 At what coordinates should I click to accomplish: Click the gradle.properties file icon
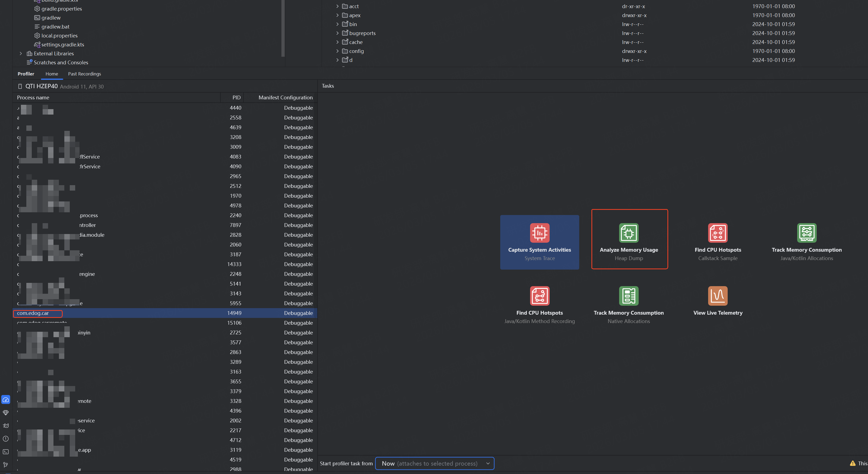point(37,9)
